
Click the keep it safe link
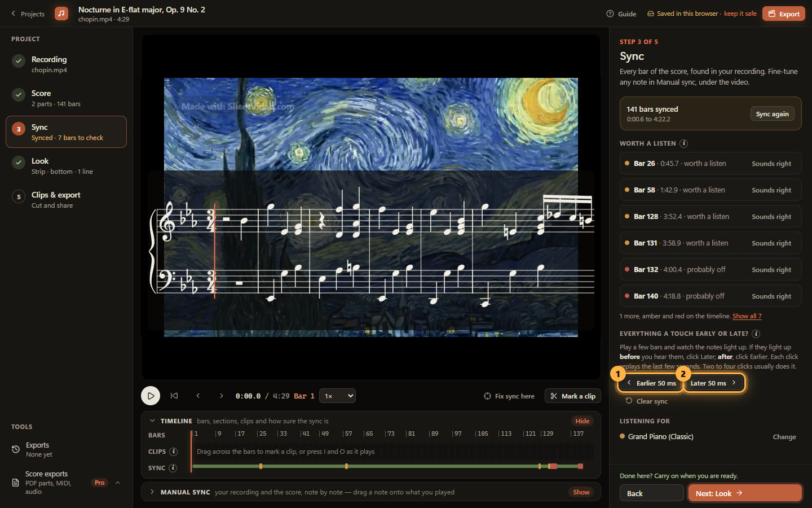coord(740,14)
